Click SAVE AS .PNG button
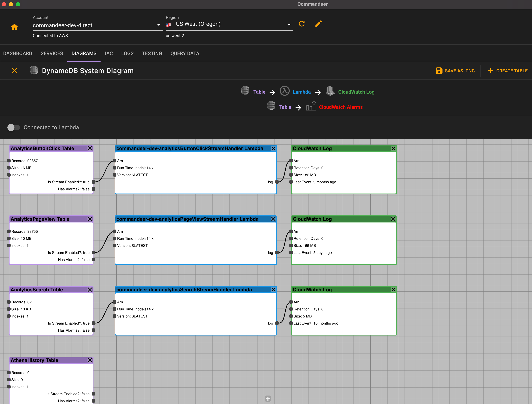This screenshot has width=532, height=404. coord(455,71)
